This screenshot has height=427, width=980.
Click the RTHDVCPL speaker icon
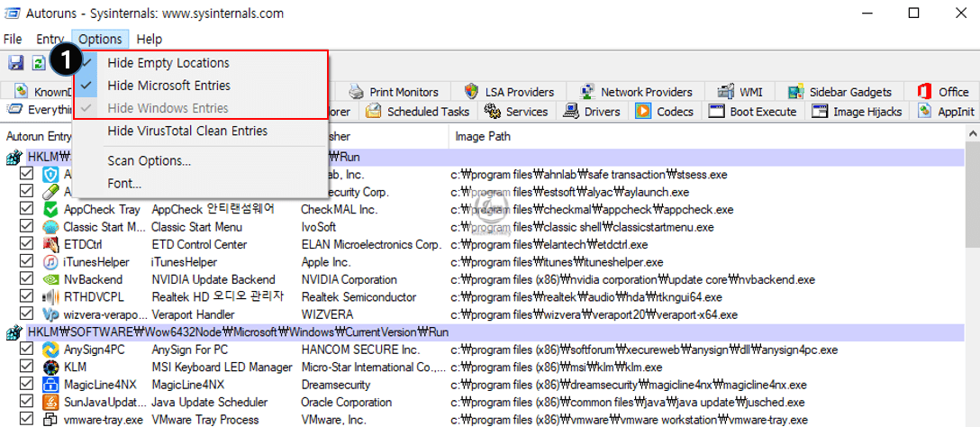pyautogui.click(x=50, y=297)
